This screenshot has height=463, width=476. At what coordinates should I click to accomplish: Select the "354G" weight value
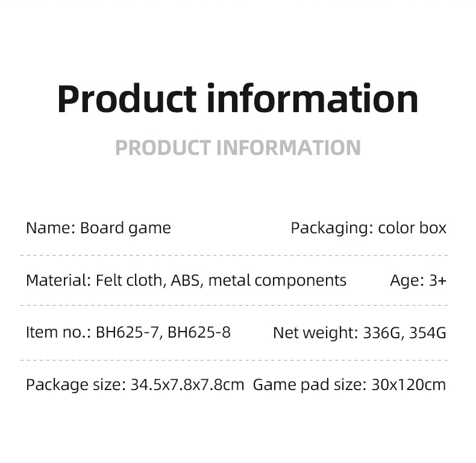pyautogui.click(x=428, y=332)
